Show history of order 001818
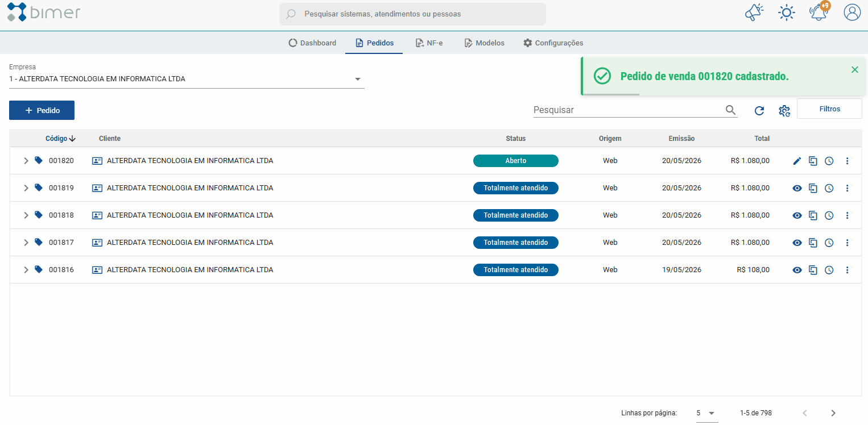The height and width of the screenshot is (425, 868). pyautogui.click(x=829, y=216)
